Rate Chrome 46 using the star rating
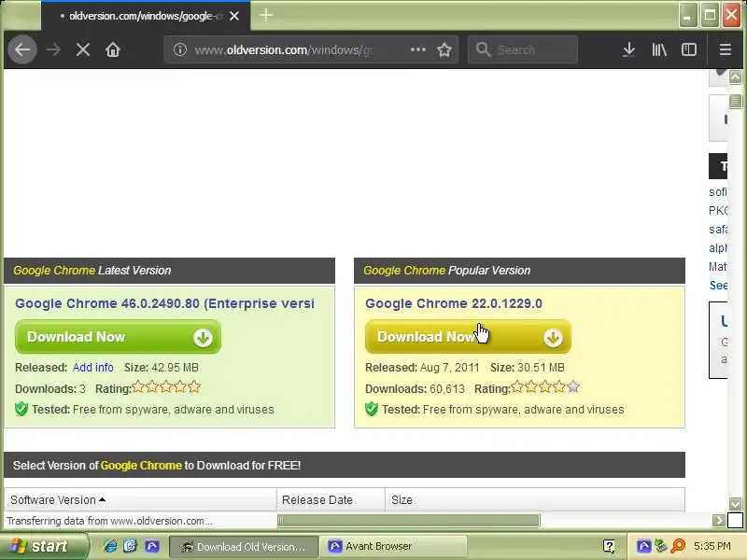This screenshot has height=560, width=747. 166,386
